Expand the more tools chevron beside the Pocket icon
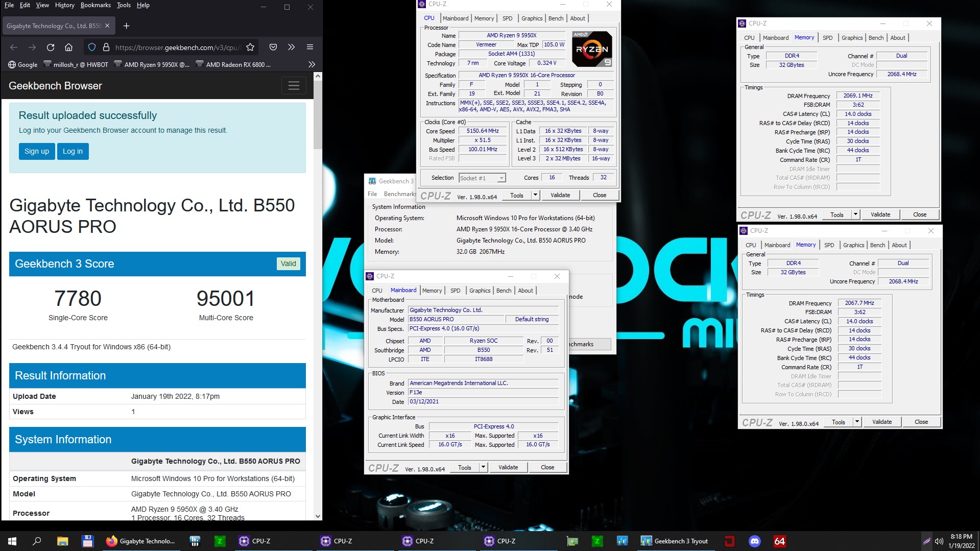This screenshot has width=980, height=551. pyautogui.click(x=292, y=47)
